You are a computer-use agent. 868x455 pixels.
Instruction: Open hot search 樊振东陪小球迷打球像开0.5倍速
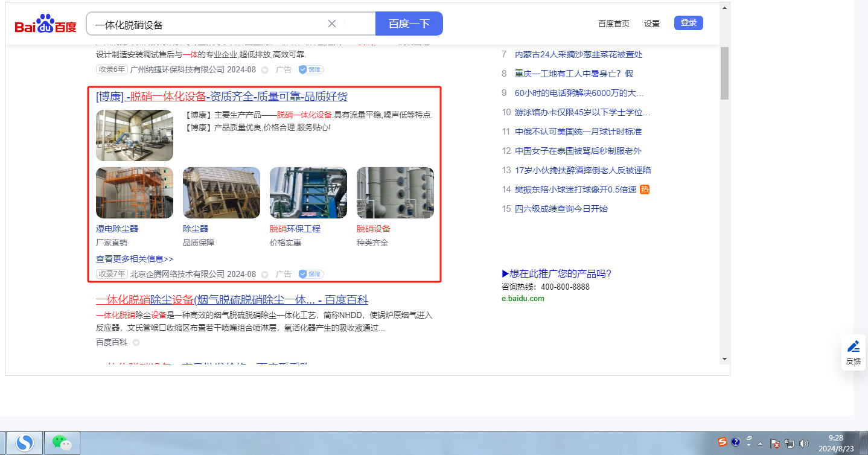click(x=576, y=189)
